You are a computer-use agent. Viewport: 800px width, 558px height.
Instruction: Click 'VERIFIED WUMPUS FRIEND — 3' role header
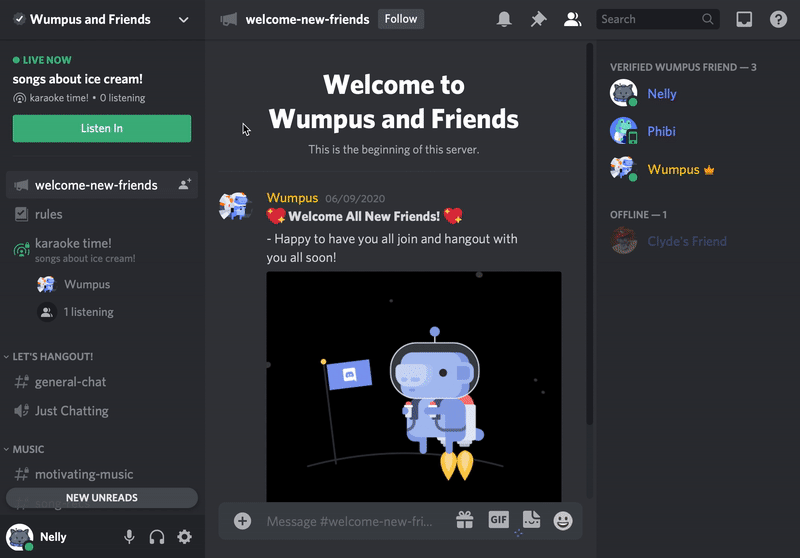click(683, 67)
